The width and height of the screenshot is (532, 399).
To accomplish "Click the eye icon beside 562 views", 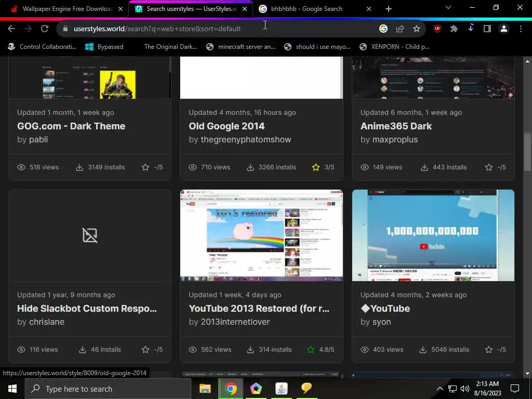I will pos(193,350).
